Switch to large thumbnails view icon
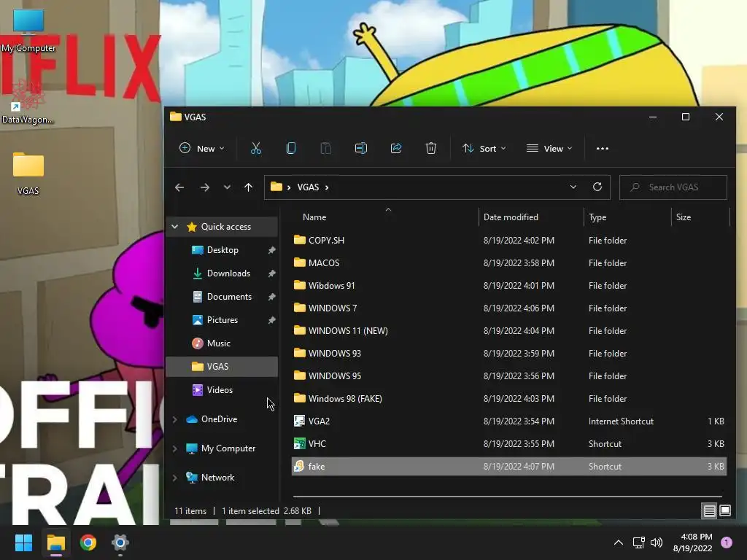Screen dimensions: 747x560 pos(725,511)
